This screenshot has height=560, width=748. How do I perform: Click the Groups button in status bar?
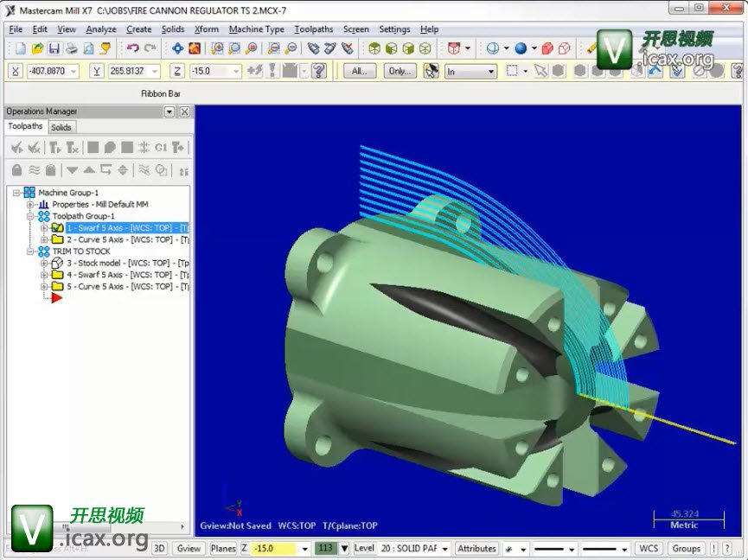pos(687,549)
